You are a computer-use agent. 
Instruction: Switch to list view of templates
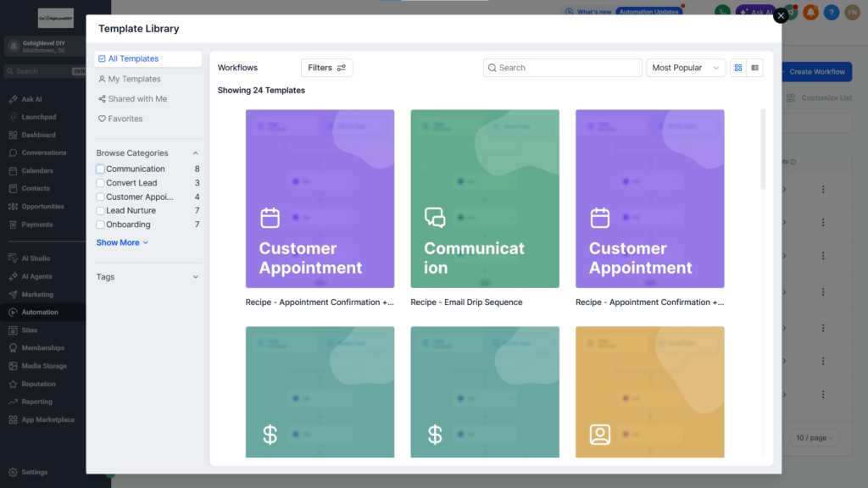click(754, 68)
